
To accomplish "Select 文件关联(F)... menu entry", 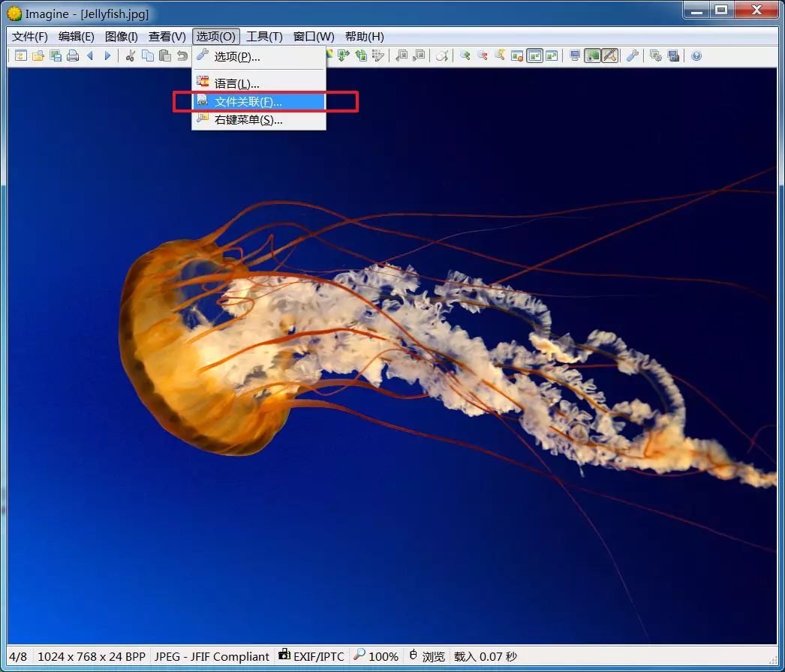I will (259, 101).
